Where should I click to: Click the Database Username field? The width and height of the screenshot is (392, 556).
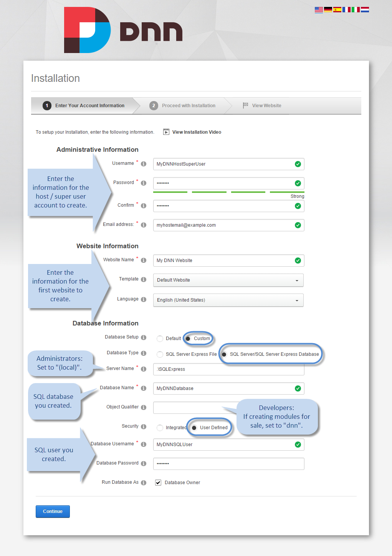click(229, 445)
